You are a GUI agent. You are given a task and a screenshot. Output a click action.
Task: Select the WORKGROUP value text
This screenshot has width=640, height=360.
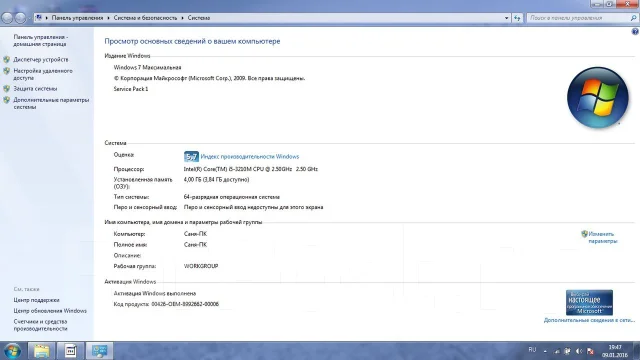201,266
